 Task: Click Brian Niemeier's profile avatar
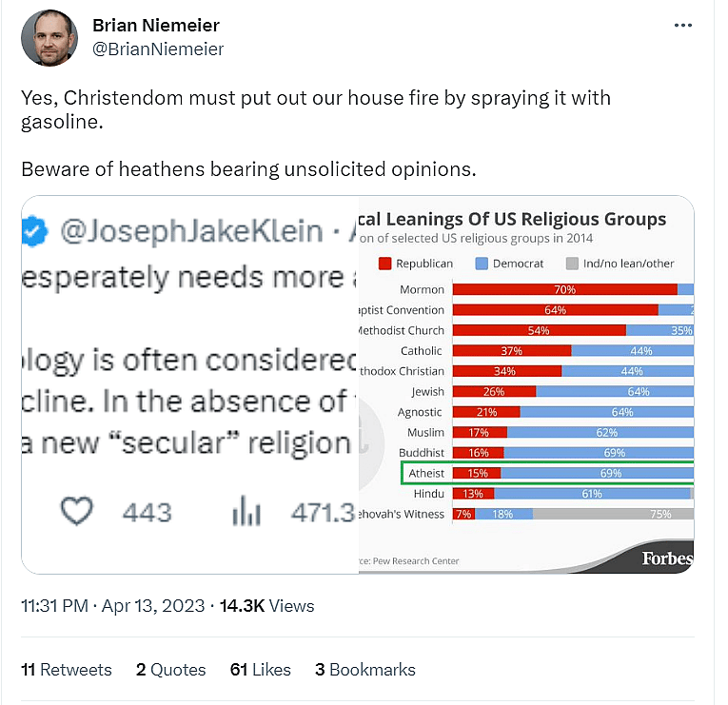pyautogui.click(x=48, y=38)
